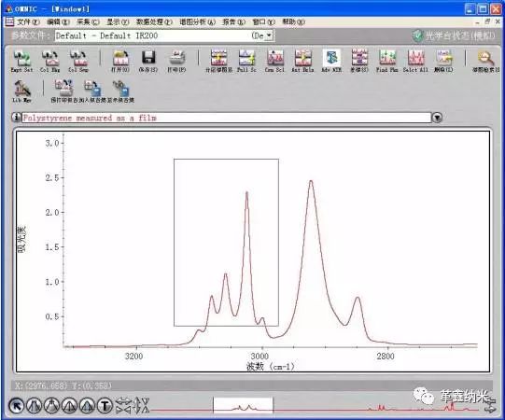Run Aut Bsln baseline correction
Screen dimensions: 505x420
click(x=302, y=62)
